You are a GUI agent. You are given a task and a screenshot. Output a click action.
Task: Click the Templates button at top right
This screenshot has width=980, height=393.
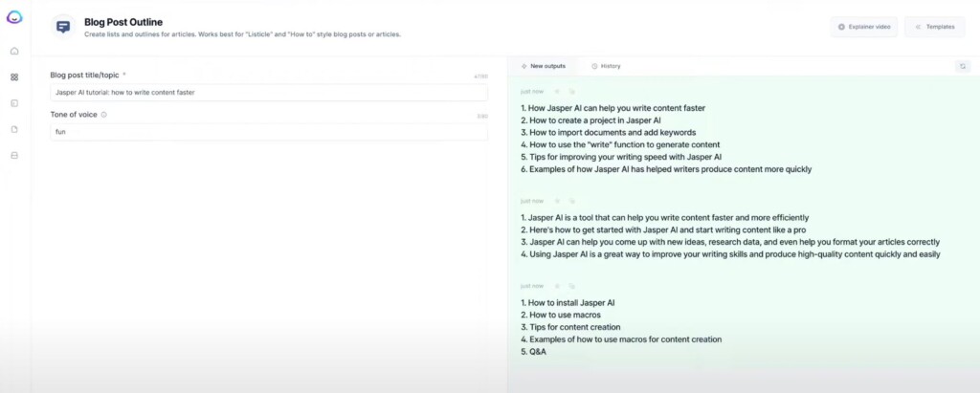934,27
